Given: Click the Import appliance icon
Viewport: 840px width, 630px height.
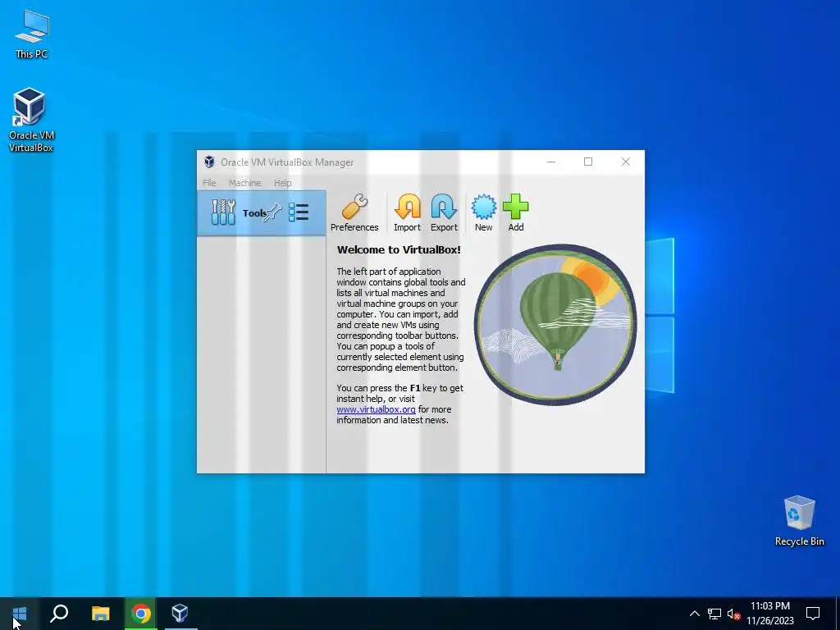Looking at the screenshot, I should [407, 213].
